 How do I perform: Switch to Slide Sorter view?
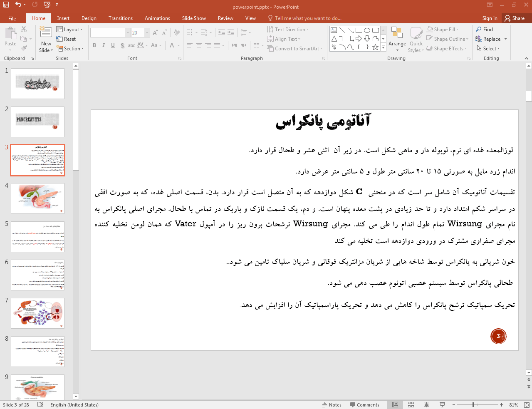coord(411,405)
